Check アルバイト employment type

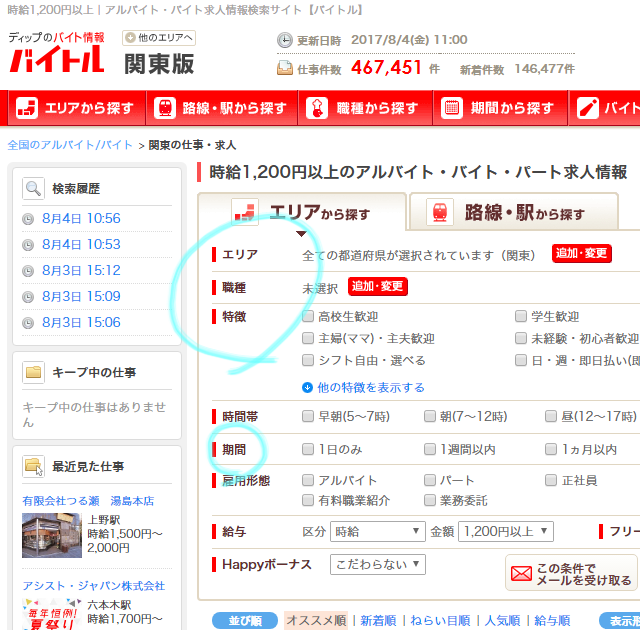(x=308, y=480)
